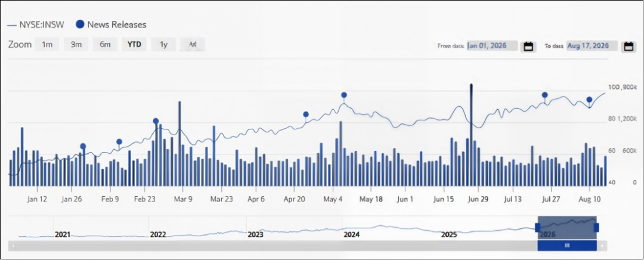Select the YTD zoom option
Image resolution: width=644 pixels, height=260 pixels.
click(x=134, y=44)
